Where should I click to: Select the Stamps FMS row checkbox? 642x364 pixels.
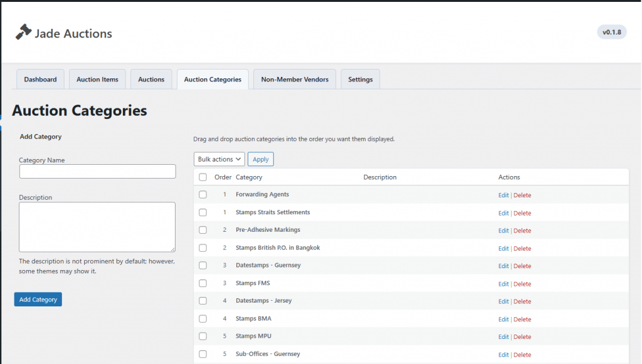tap(203, 283)
